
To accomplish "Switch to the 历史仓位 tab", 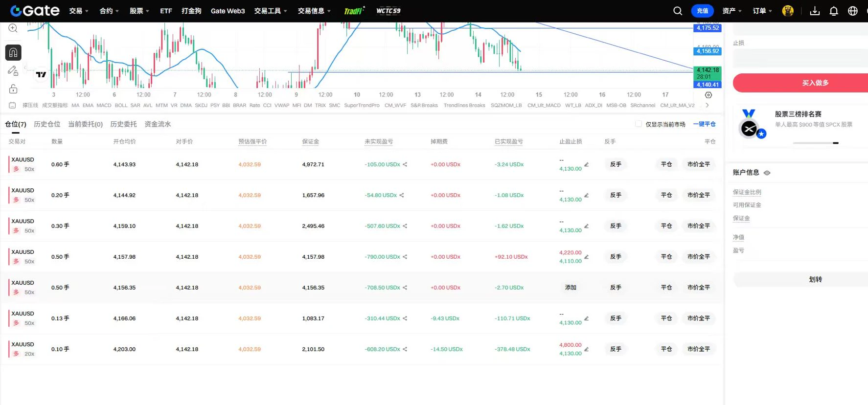I will (x=47, y=124).
